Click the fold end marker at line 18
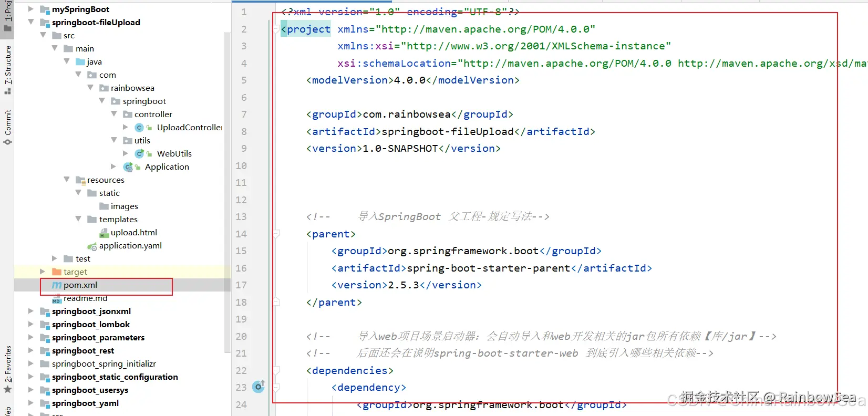 pos(276,302)
